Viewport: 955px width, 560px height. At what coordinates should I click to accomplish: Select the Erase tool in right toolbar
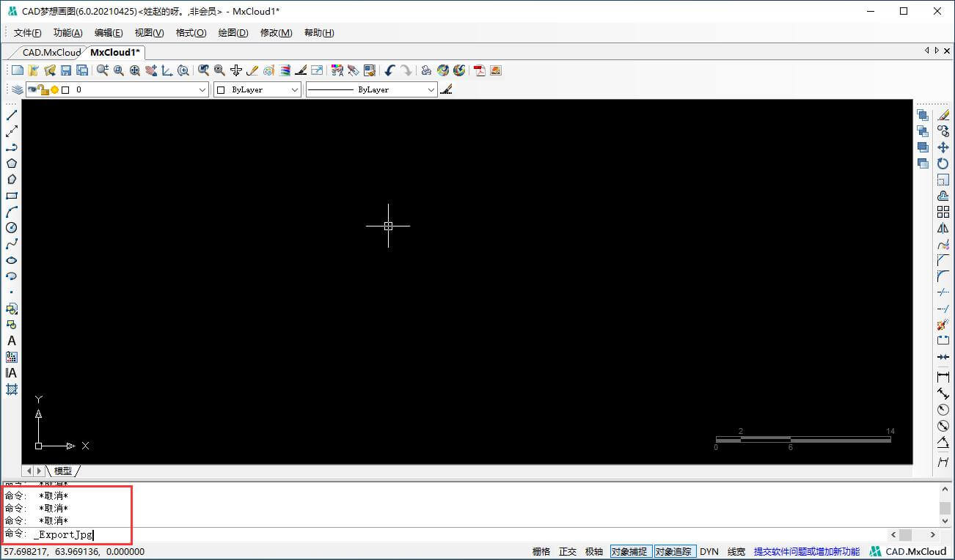pyautogui.click(x=943, y=115)
